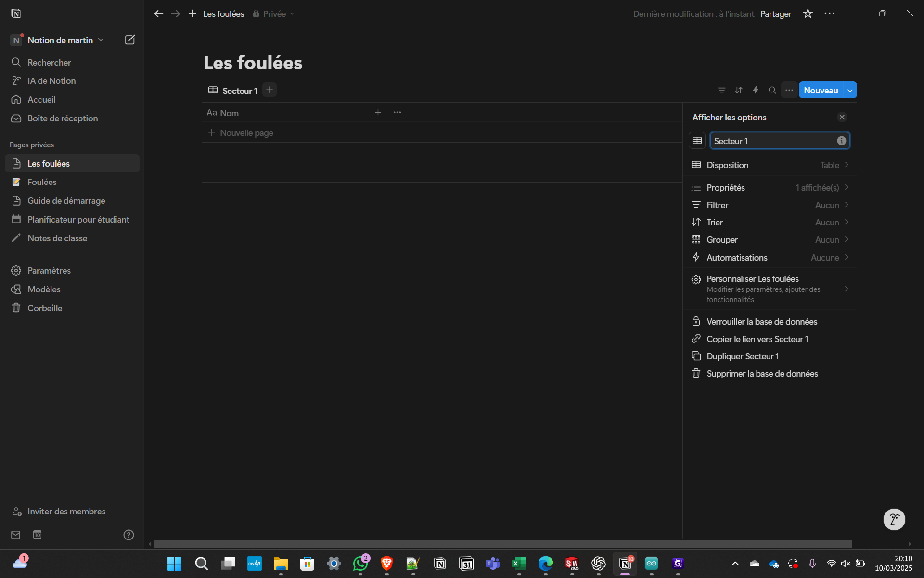924x578 pixels.
Task: Open Boîte de réception
Action: pyautogui.click(x=72, y=118)
